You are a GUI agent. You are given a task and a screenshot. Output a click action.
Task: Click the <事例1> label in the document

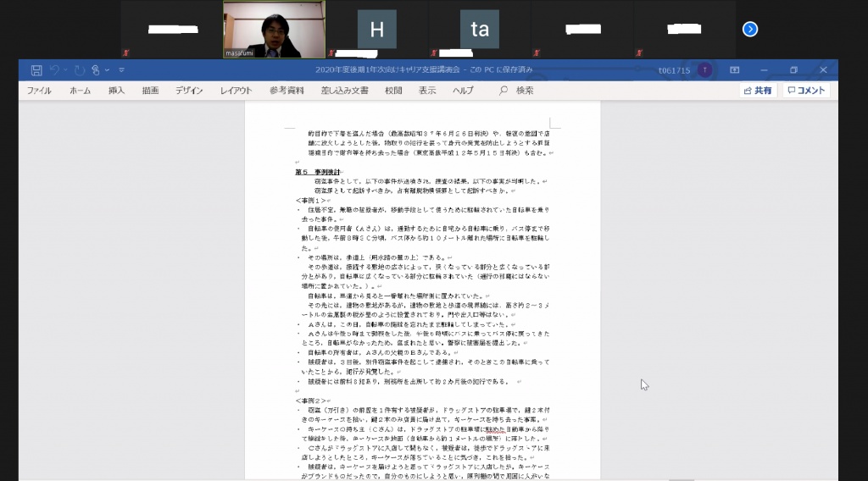click(x=310, y=201)
